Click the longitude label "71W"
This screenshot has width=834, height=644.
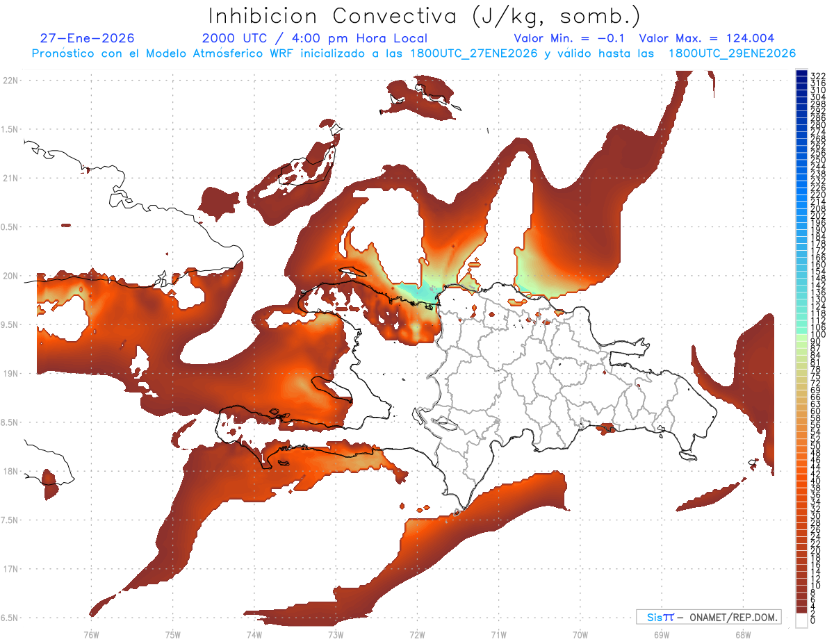tap(498, 634)
